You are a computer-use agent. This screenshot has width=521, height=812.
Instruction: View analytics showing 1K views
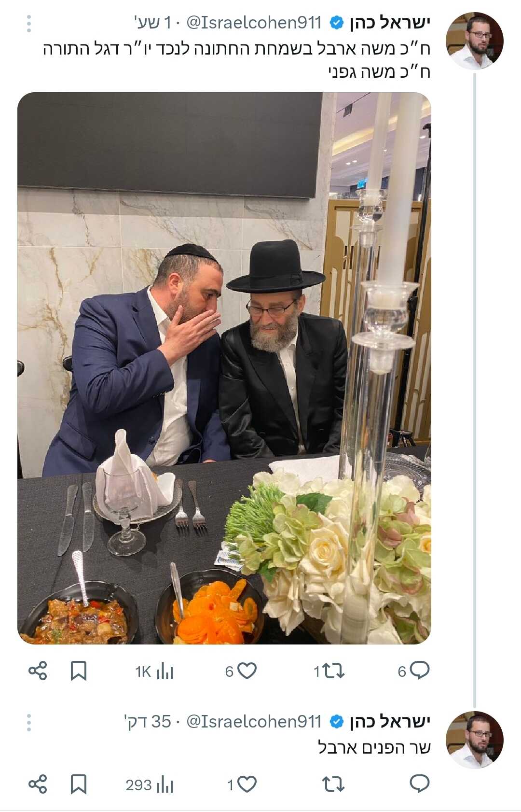point(154,671)
